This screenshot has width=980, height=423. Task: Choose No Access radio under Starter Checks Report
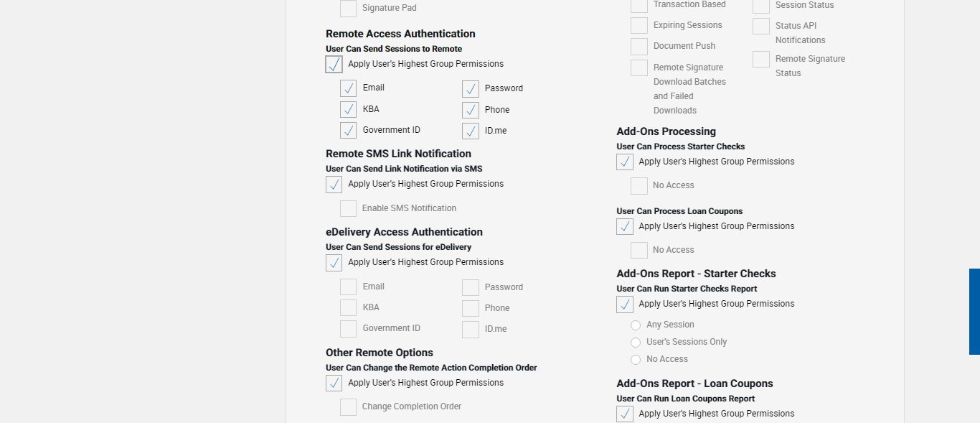[x=636, y=360]
